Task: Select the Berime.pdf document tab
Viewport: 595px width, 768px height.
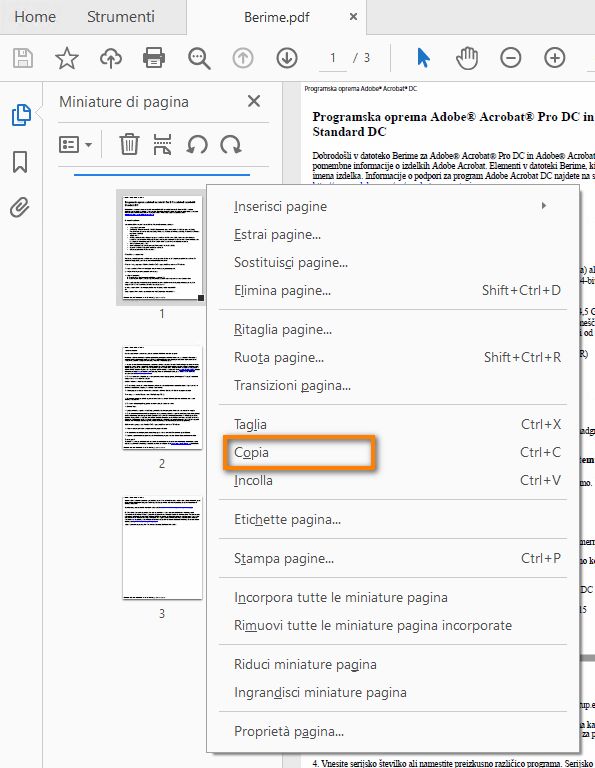Action: [x=277, y=17]
